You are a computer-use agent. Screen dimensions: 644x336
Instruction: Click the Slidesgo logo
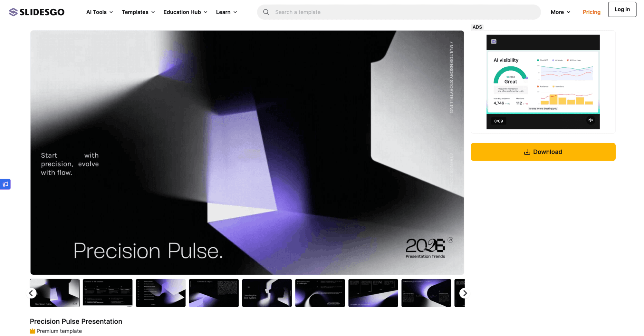coord(37,12)
